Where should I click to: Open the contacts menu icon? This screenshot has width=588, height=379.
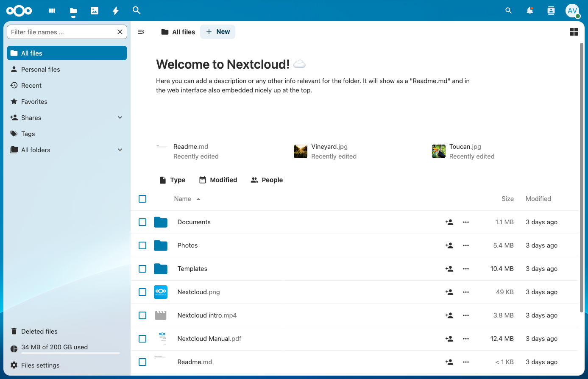(x=551, y=11)
